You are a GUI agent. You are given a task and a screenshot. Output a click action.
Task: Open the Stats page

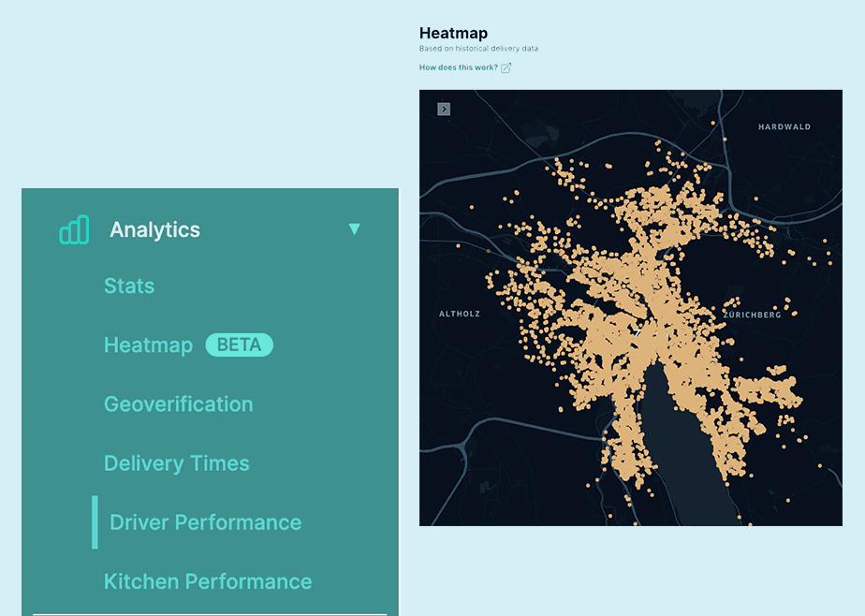[129, 286]
